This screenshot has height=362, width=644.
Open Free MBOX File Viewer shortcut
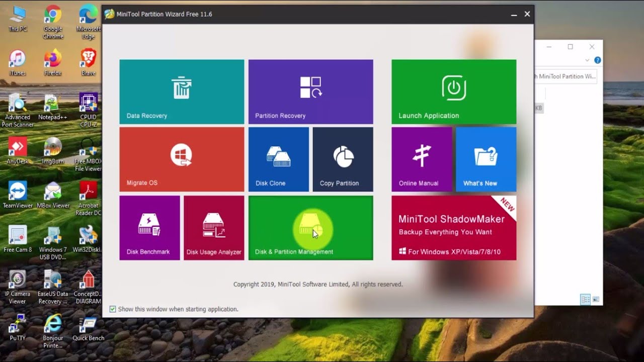89,155
